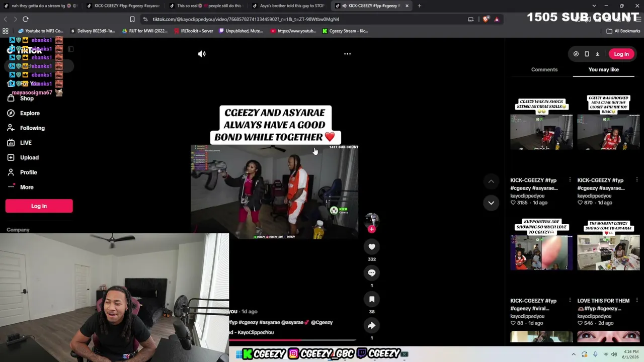The image size is (644, 362).
Task: Save the video with the bookmark icon
Action: pos(372,299)
